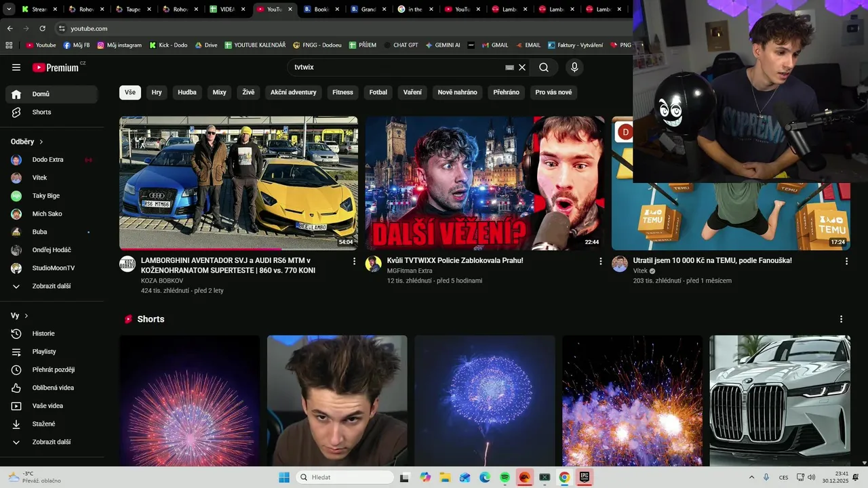Go back in Chrome
Screen dimensions: 868x488
pos(9,28)
